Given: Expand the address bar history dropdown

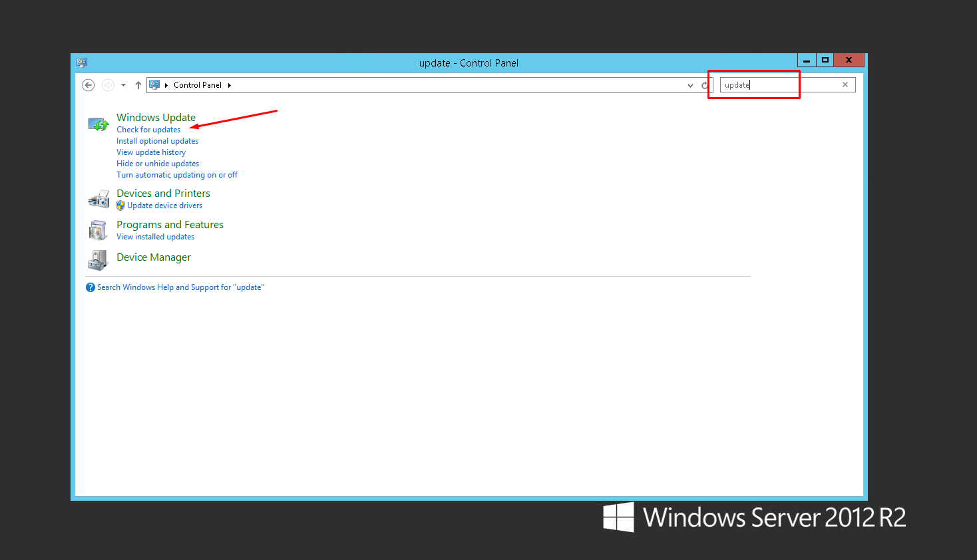Looking at the screenshot, I should pyautogui.click(x=690, y=85).
